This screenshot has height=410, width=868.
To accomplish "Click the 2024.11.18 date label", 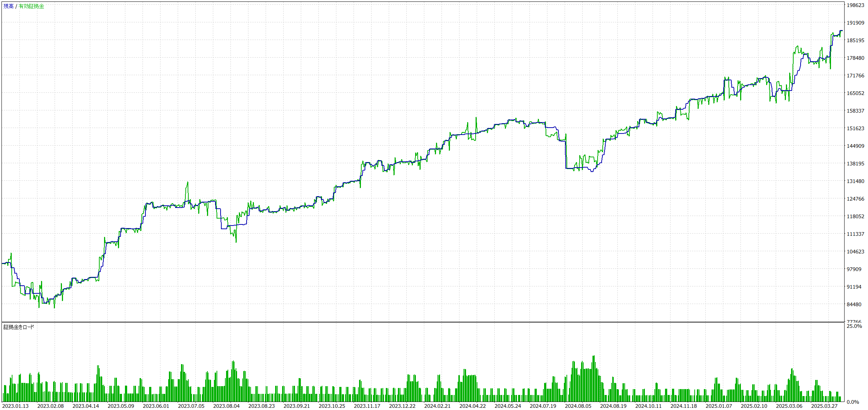I will tap(684, 406).
